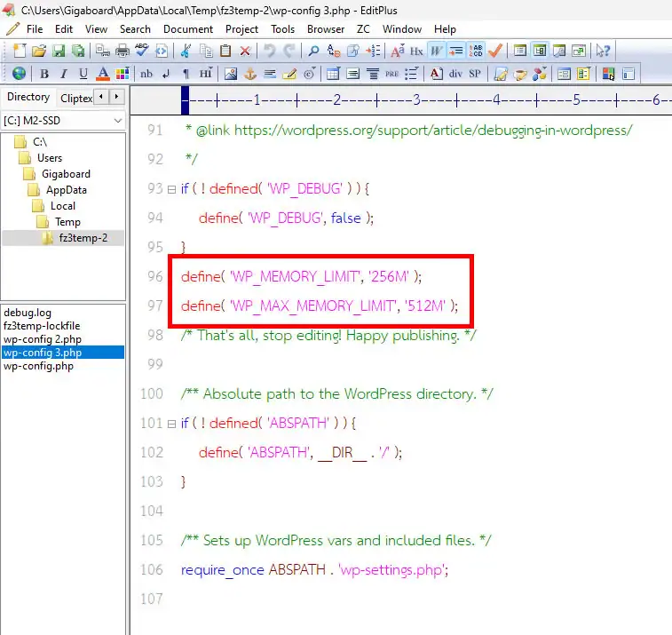Screen dimensions: 672x635
Task: Cut selection using scissors icon
Action: (186, 51)
